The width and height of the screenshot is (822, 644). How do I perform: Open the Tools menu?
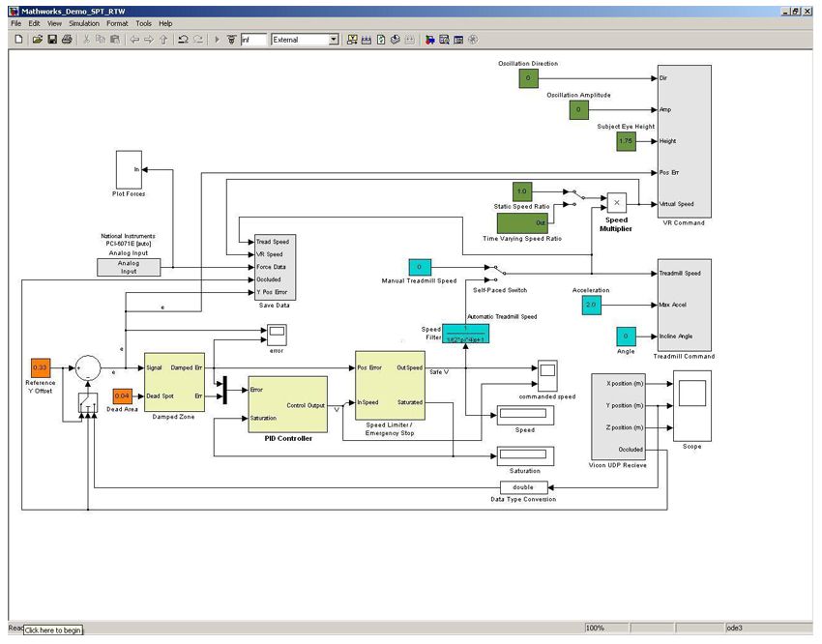pos(143,23)
